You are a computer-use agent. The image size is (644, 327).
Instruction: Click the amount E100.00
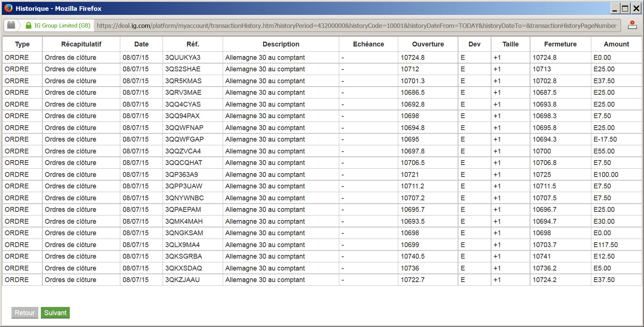[606, 175]
